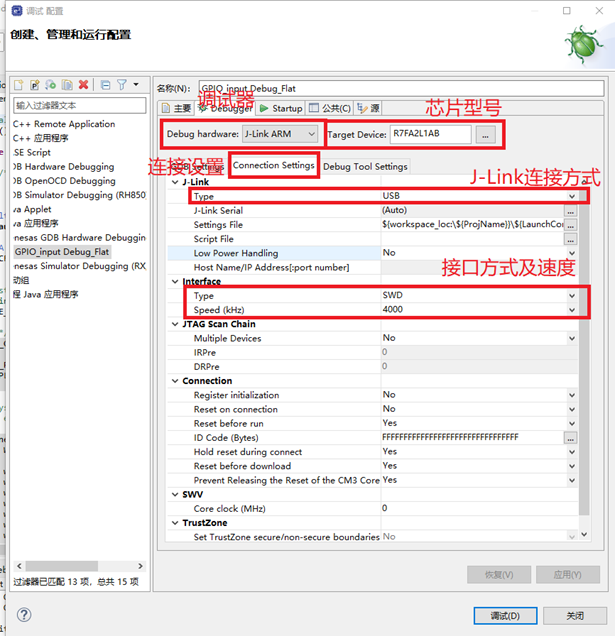Click right arrow of list scrollbar
Image resolution: width=615 pixels, height=636 pixels.
pos(140,566)
